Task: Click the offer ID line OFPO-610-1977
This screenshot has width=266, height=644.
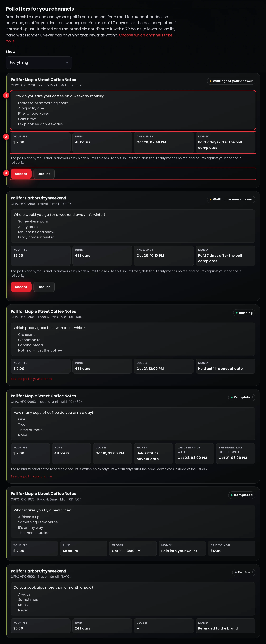Action: (x=46, y=499)
